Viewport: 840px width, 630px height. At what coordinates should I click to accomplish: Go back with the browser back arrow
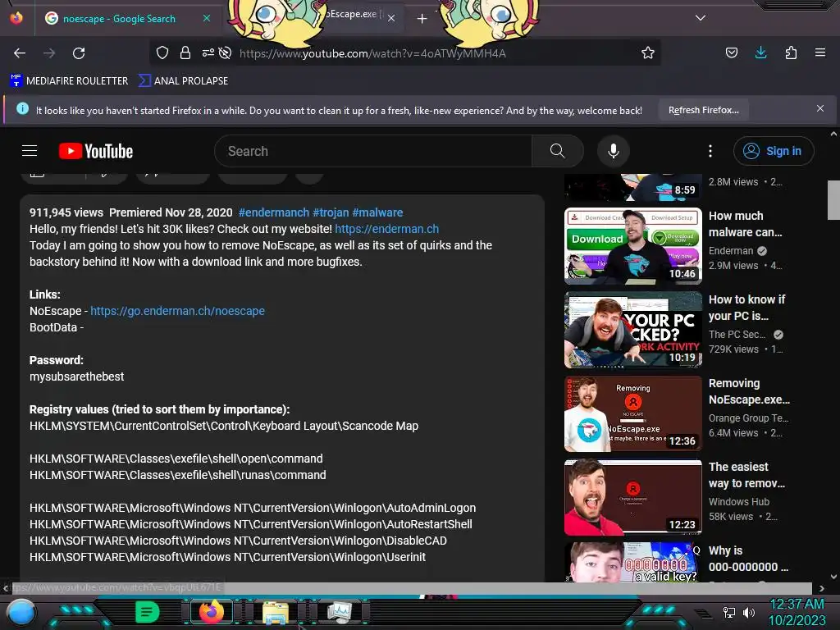[x=20, y=53]
